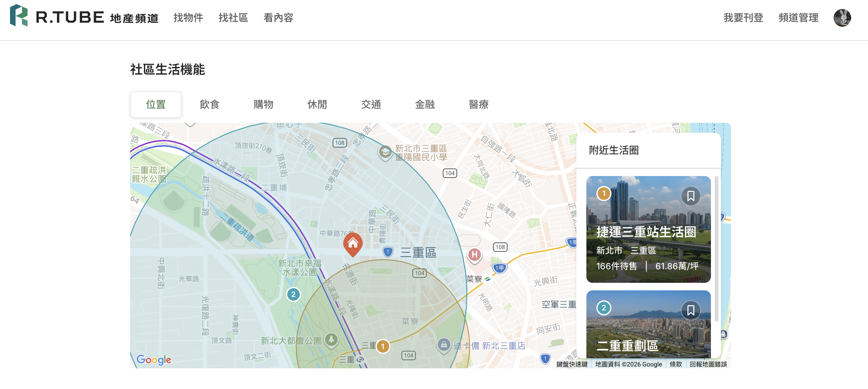Click the 菜寮 metro station icon

point(488,279)
